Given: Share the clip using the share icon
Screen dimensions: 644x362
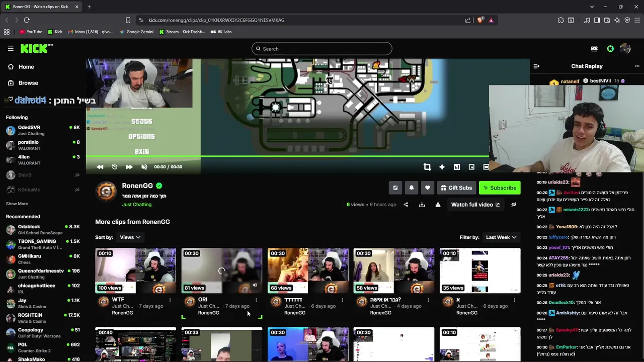Looking at the screenshot, I should [406, 205].
